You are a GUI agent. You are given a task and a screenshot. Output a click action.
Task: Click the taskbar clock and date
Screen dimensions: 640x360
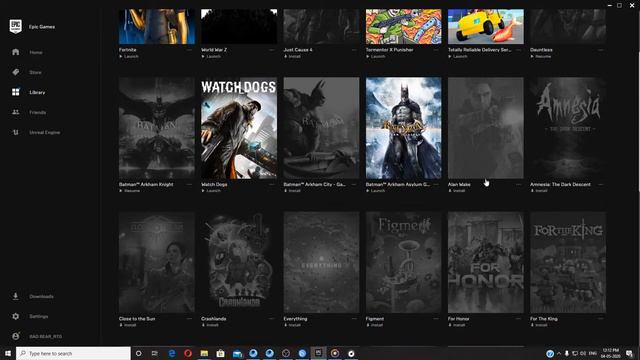(611, 353)
